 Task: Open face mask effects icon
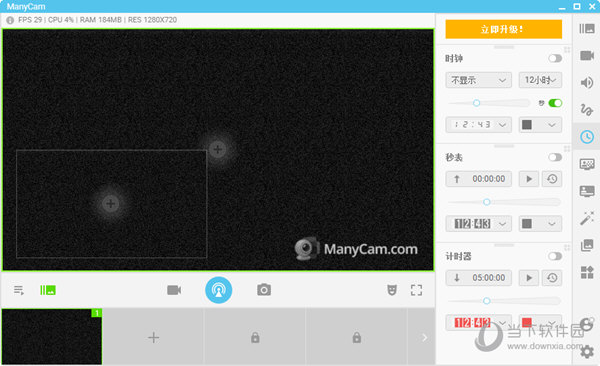(x=391, y=290)
